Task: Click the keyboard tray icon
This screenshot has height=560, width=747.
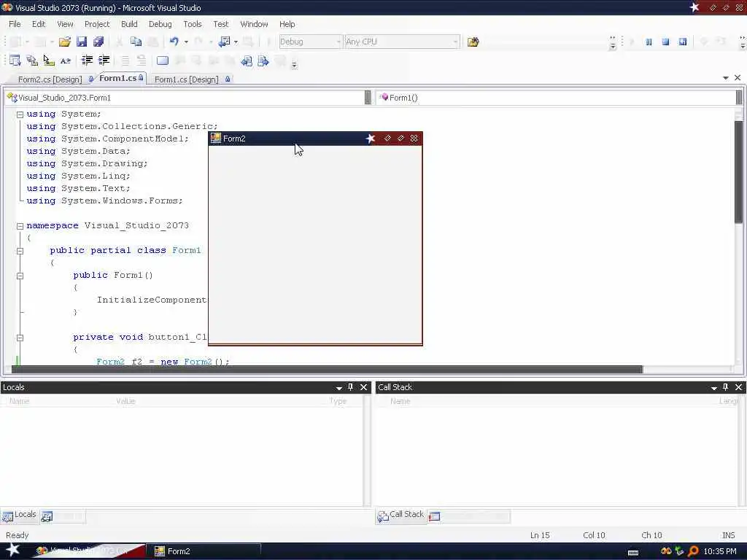Action: pyautogui.click(x=633, y=553)
